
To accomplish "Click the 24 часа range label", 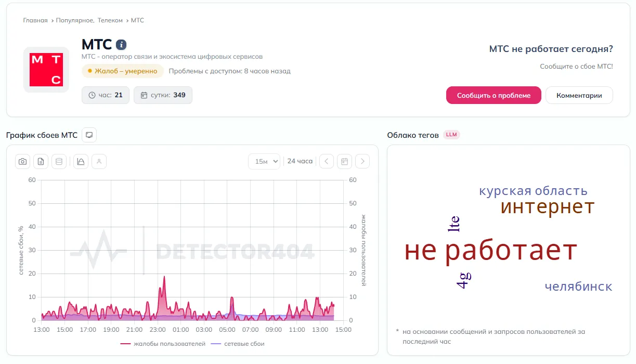I will (300, 161).
